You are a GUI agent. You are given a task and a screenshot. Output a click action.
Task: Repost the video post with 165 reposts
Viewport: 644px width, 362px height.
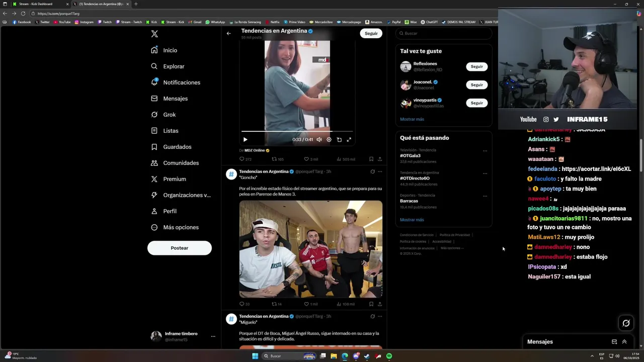(278, 159)
